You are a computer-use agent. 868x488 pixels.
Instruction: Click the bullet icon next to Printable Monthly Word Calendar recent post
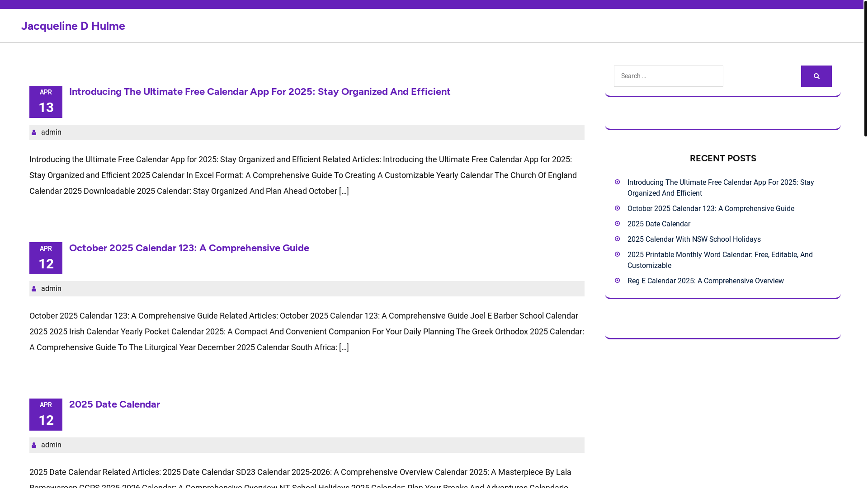[617, 254]
